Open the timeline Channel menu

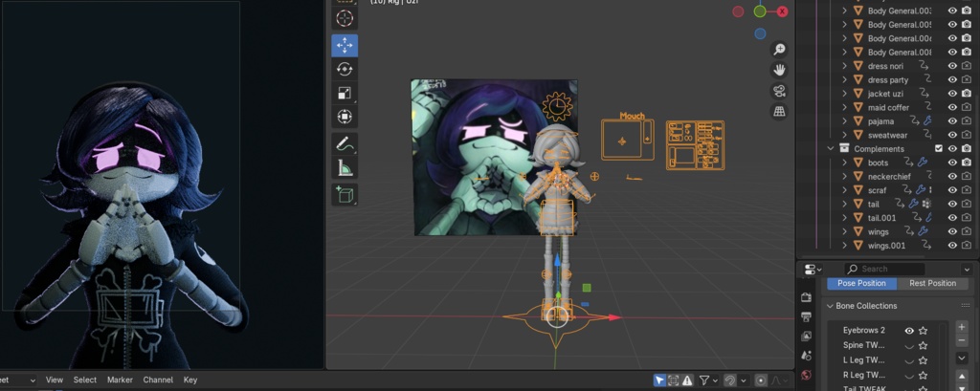[x=158, y=380]
